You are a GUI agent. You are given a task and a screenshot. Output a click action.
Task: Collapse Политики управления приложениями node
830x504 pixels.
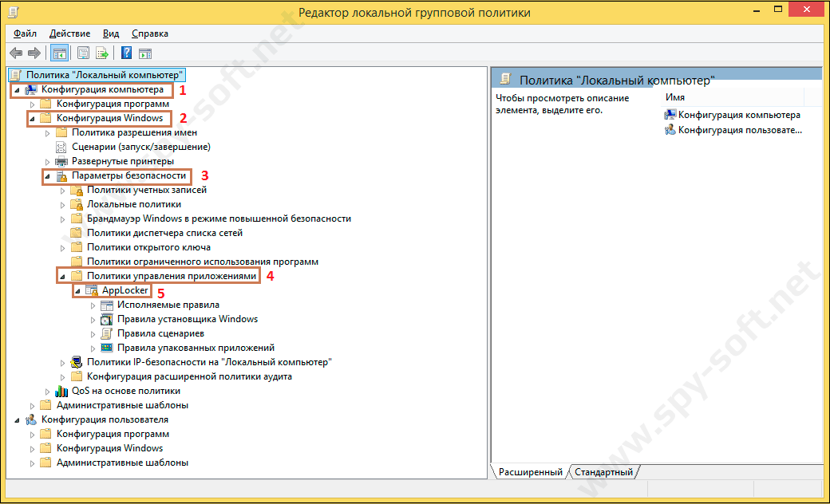tap(62, 277)
